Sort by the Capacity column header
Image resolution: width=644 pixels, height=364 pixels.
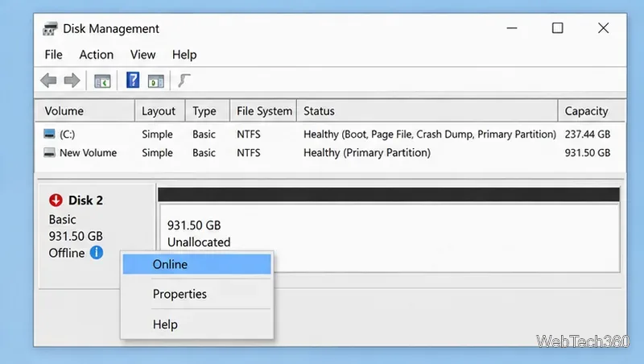(x=592, y=111)
